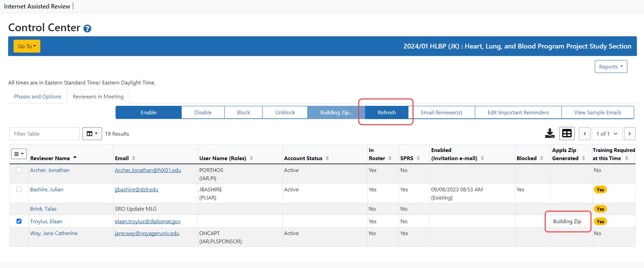644x268 pixels.
Task: Go to the previous page arrow
Action: coord(584,134)
